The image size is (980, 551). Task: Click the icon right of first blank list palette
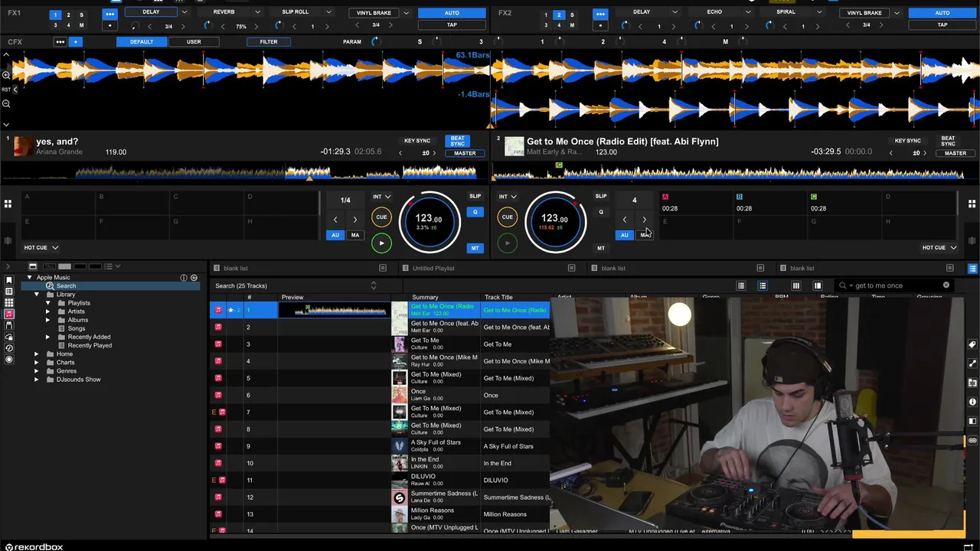382,269
